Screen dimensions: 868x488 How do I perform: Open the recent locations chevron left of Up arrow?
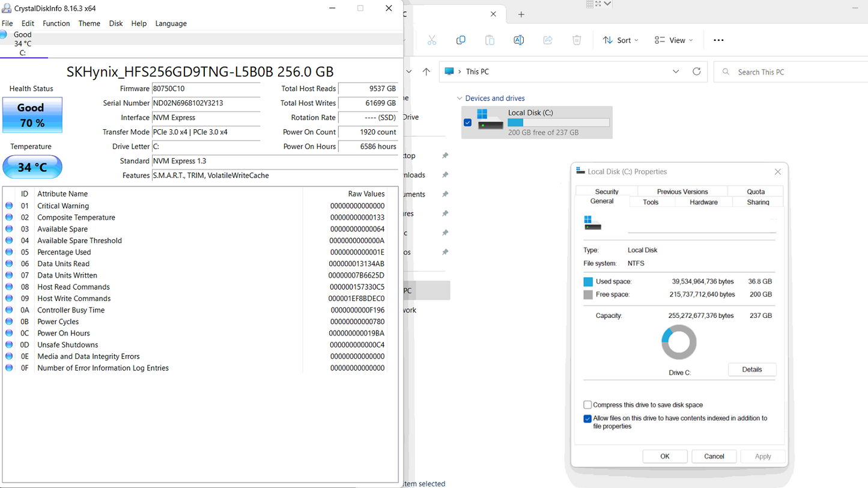pos(409,71)
